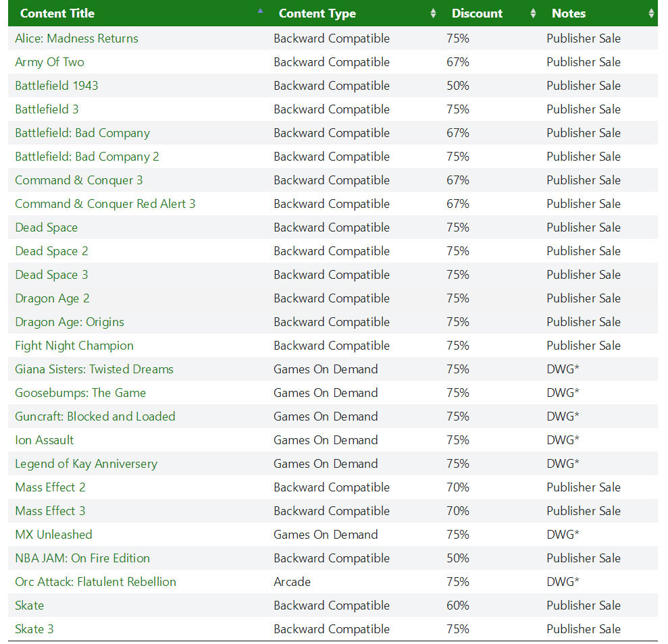Viewport: 668px width, 644px height.
Task: Click the Discount header text
Action: pyautogui.click(x=477, y=14)
